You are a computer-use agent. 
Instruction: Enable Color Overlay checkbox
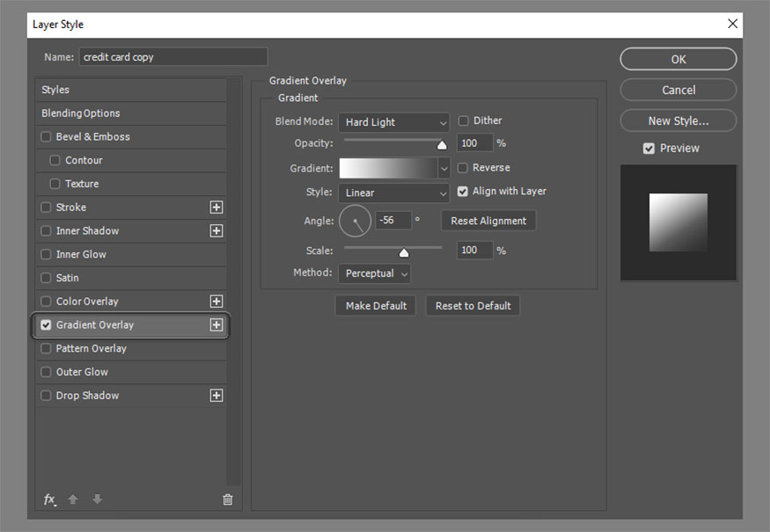pos(46,302)
